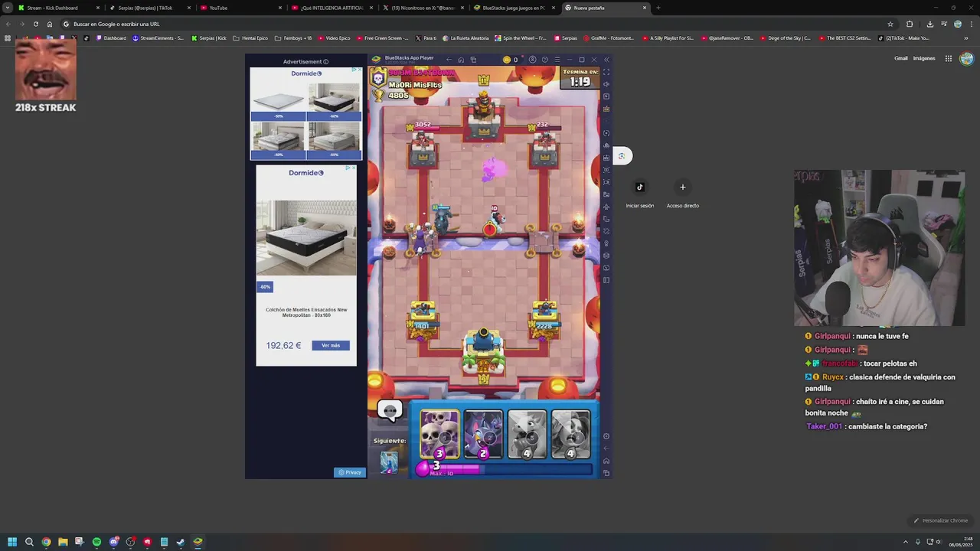The image size is (980, 551).
Task: Open the Dashboard bookmark
Action: [x=111, y=37]
